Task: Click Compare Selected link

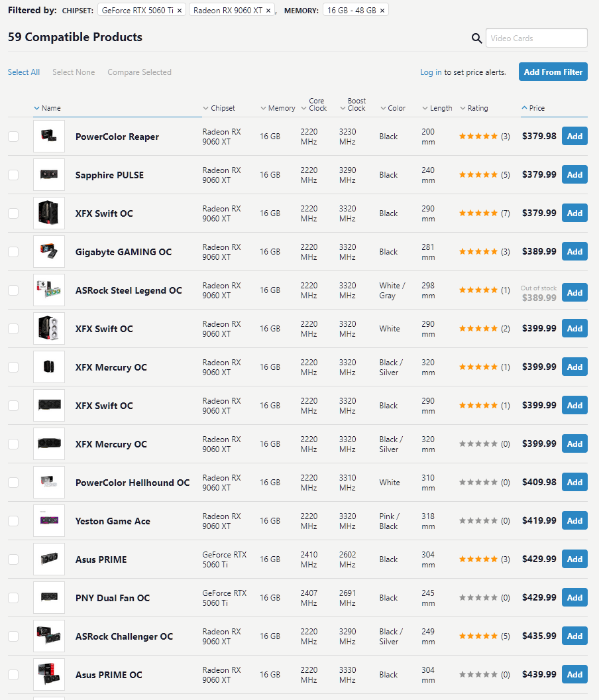Action: tap(139, 72)
